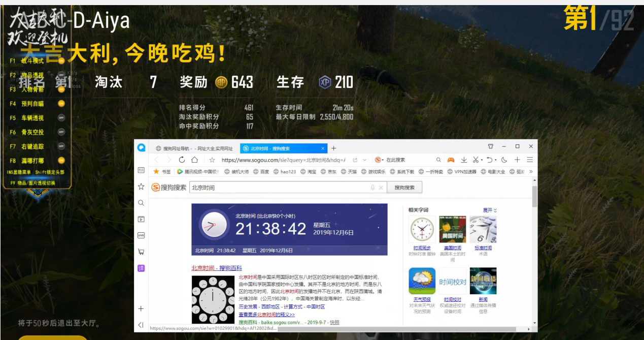Screen dimensions: 644x340
Task: Collapse the sidebar with the arrow icon
Action: pos(141,325)
